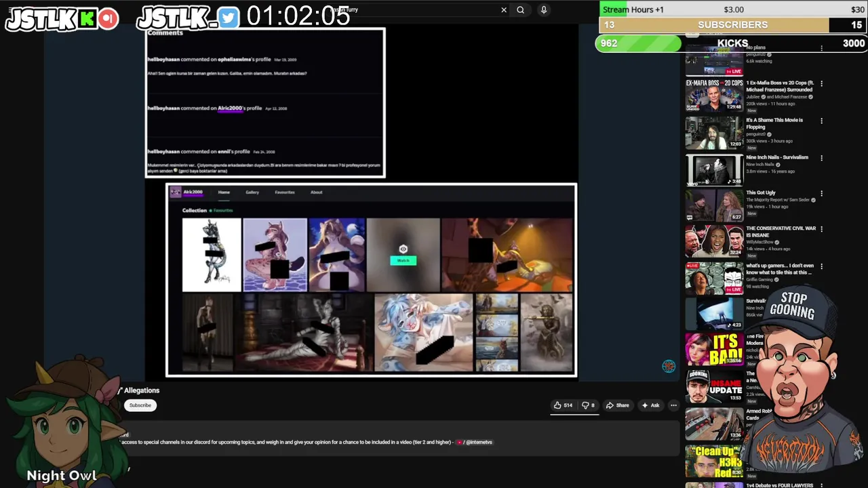Clear the YouTube search box with the X
This screenshot has height=488, width=868.
[504, 10]
